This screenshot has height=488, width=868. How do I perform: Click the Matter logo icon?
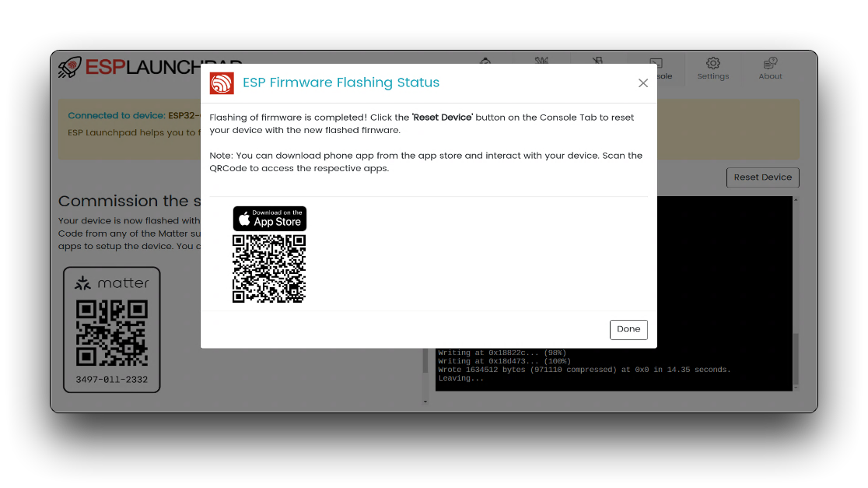click(x=82, y=283)
